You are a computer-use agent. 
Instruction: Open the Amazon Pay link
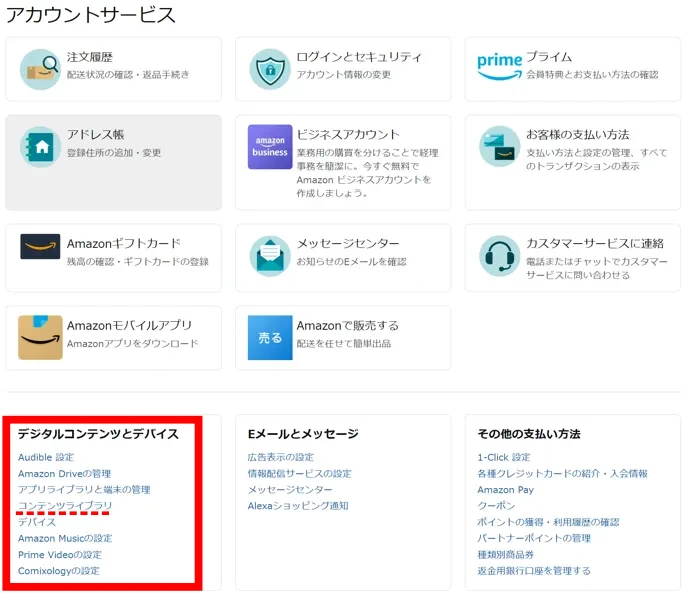tap(505, 489)
